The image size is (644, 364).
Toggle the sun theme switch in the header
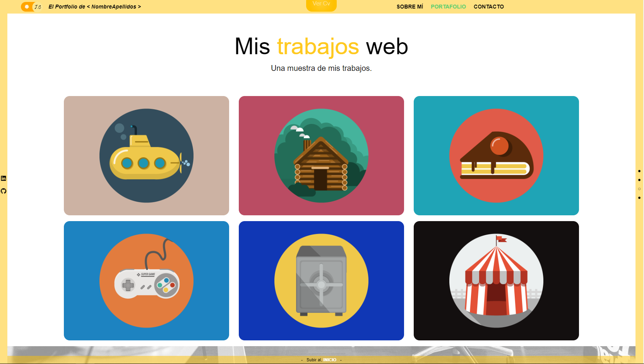[x=27, y=7]
